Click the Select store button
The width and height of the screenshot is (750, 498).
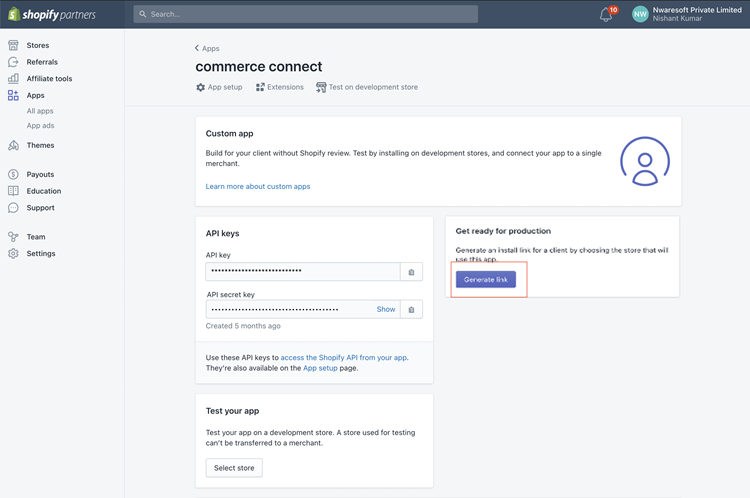pyautogui.click(x=234, y=468)
